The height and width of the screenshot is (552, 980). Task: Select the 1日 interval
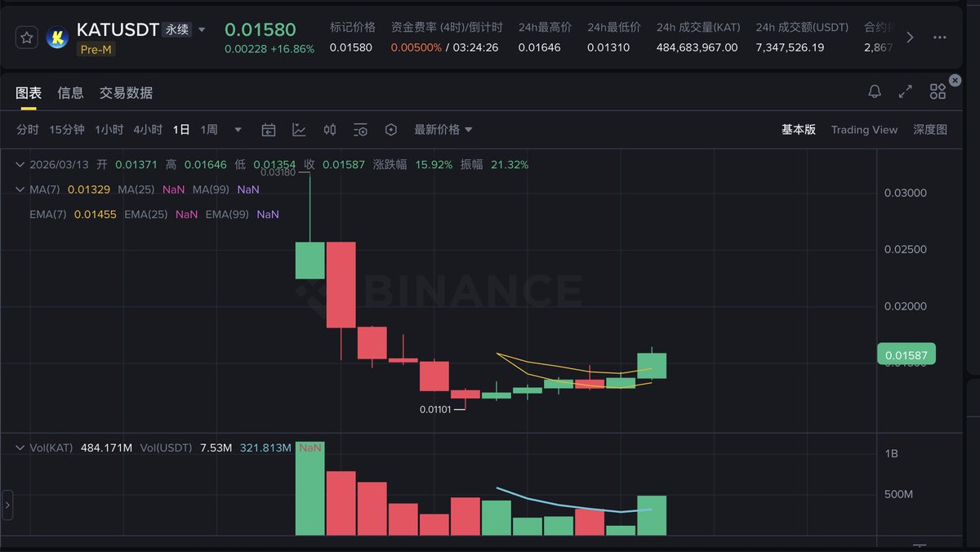point(181,130)
